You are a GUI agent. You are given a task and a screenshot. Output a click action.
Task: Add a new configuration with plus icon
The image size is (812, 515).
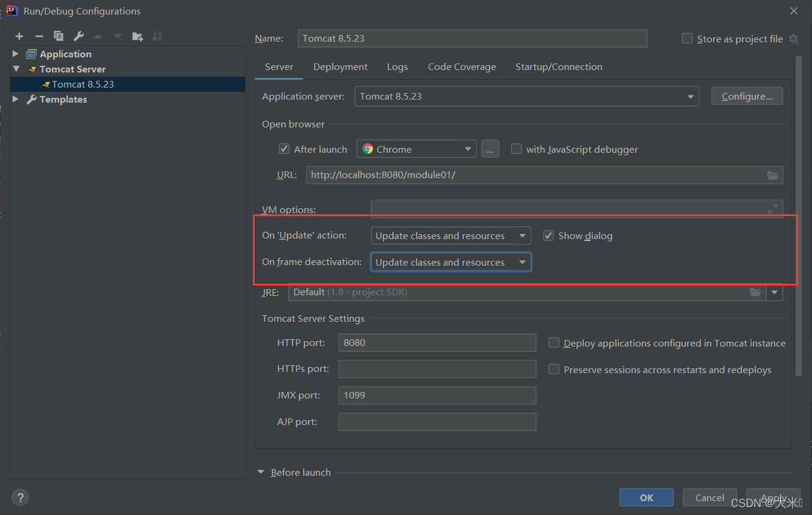coord(19,37)
